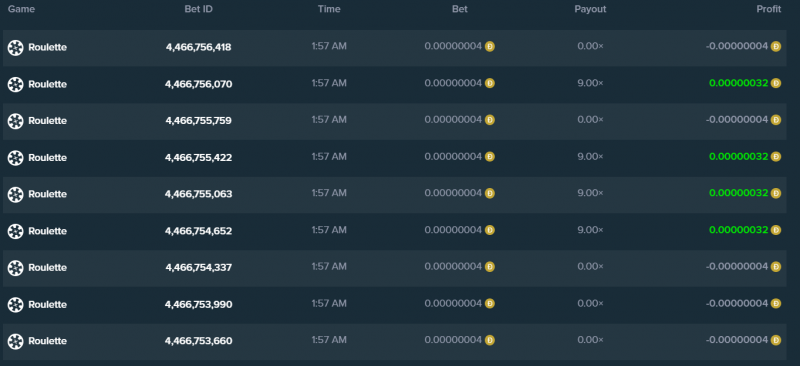Viewport: 800px width, 366px height.
Task: Click the Payout column header
Action: 590,9
